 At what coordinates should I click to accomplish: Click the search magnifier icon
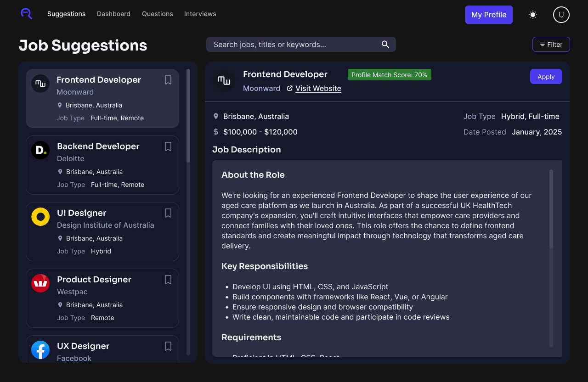coord(385,44)
